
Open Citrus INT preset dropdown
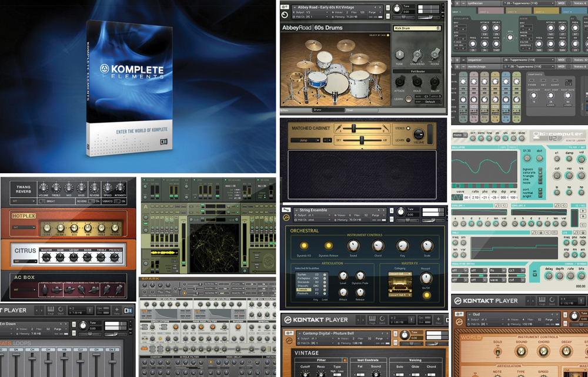pyautogui.click(x=24, y=261)
